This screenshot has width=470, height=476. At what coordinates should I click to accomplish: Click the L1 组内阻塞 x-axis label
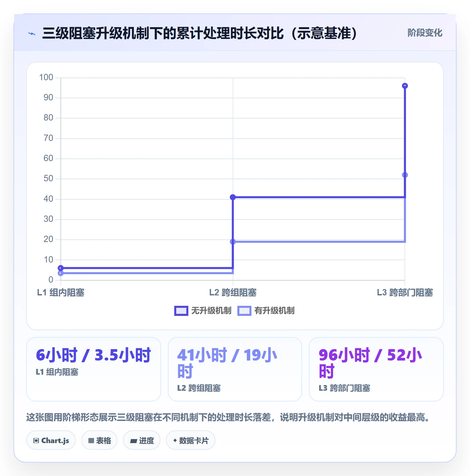[61, 292]
